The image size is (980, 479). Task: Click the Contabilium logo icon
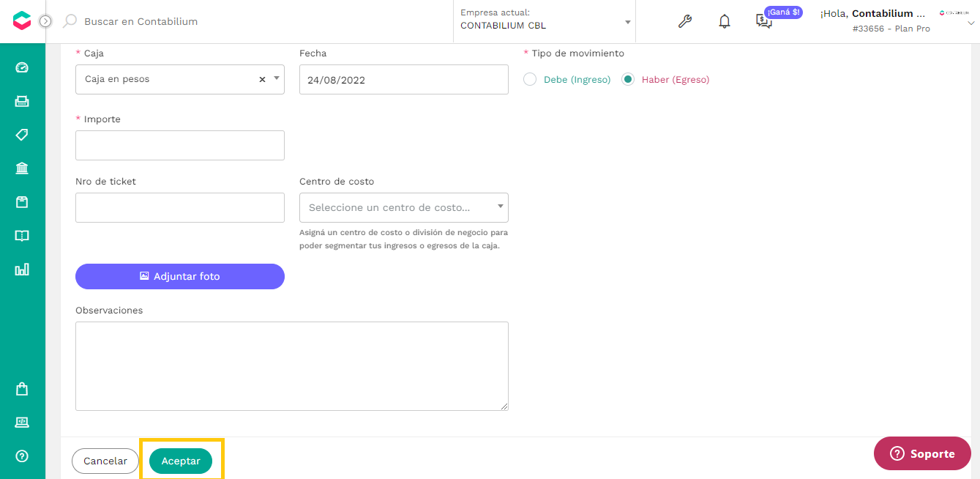(x=22, y=21)
